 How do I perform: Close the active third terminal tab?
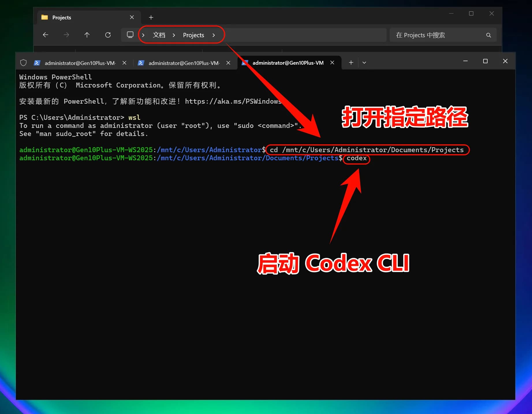pyautogui.click(x=332, y=63)
